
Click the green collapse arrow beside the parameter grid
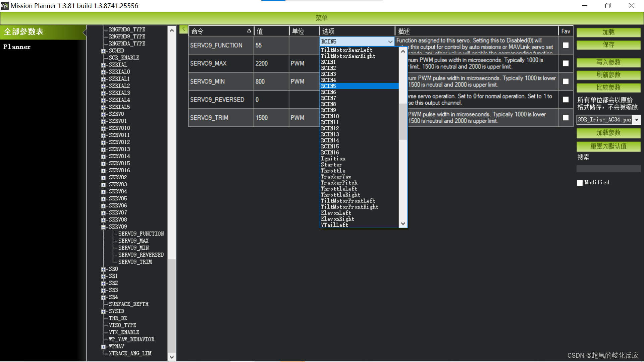click(x=183, y=29)
